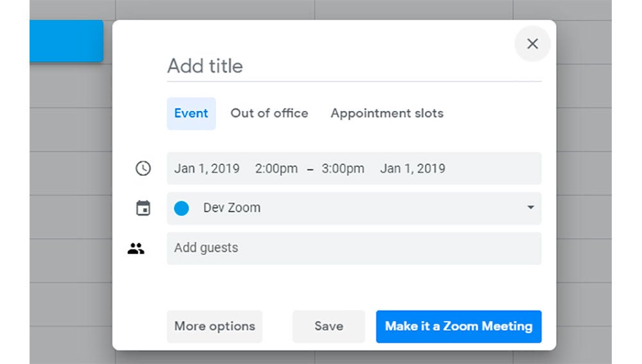Viewport: 642px width, 364px height.
Task: Click the guests people icon
Action: pos(135,248)
